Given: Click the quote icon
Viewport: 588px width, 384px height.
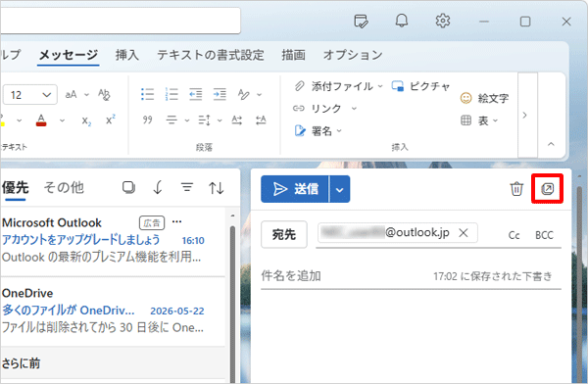Looking at the screenshot, I should coord(147,120).
